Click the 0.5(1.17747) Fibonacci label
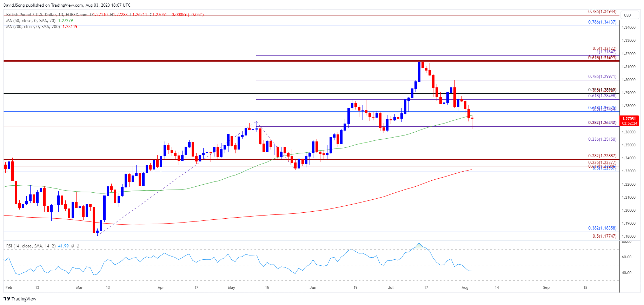This screenshot has width=644, height=305. (604, 236)
